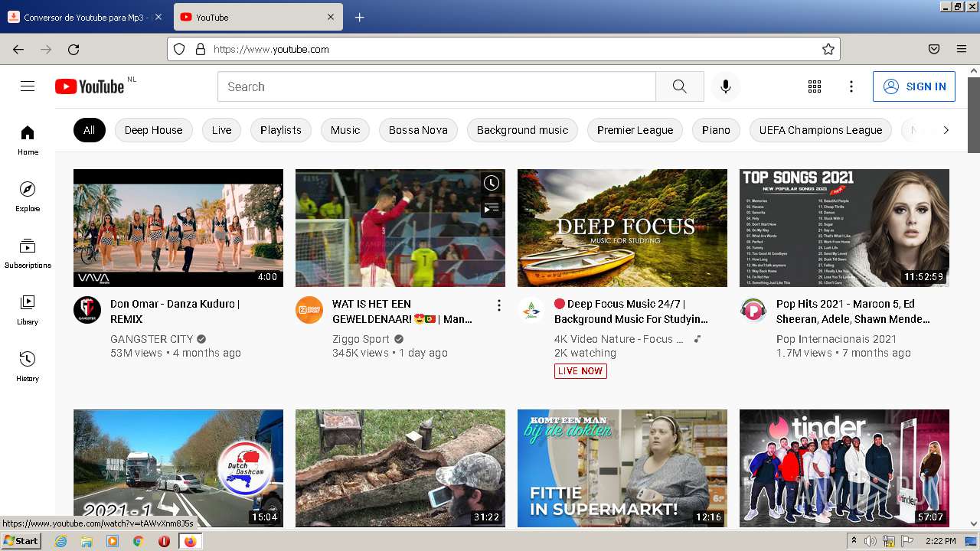This screenshot has height=551, width=980.
Task: Open a new browser tab
Action: (x=359, y=18)
